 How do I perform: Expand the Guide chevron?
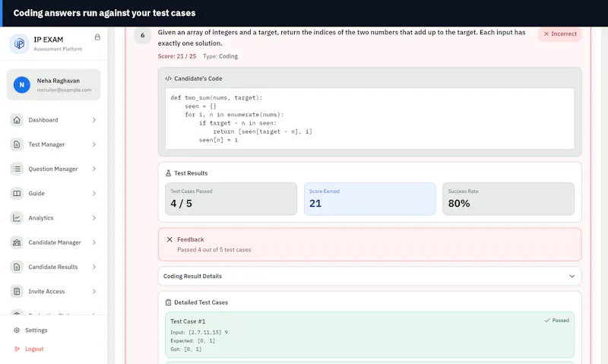click(x=94, y=193)
